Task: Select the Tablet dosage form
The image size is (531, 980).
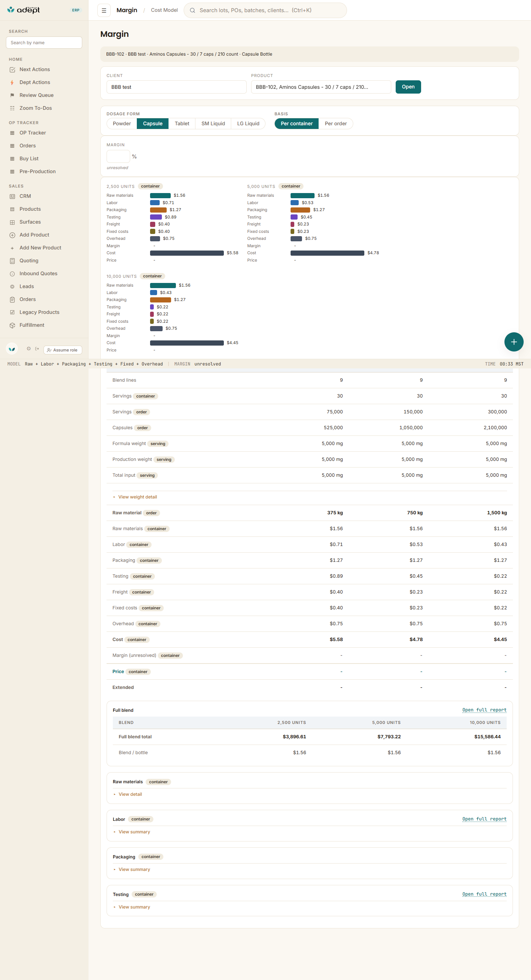Action: [x=182, y=124]
